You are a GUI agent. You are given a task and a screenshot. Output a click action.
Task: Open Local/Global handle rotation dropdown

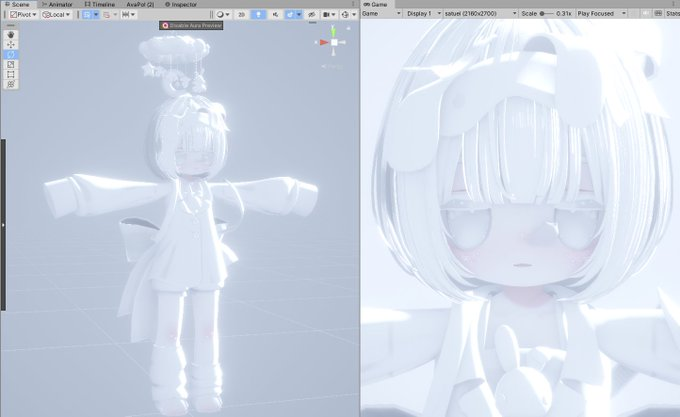(56, 15)
